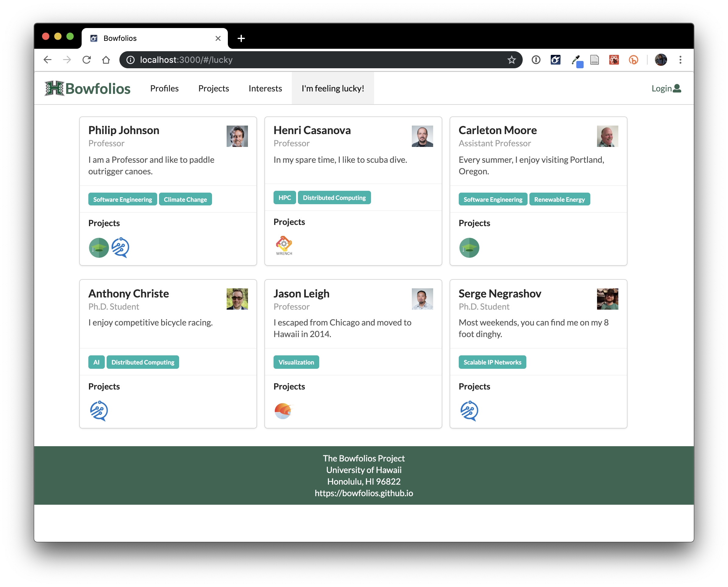Click the blue circuit project icon under Serge Negrashov
This screenshot has height=587, width=728.
(469, 411)
